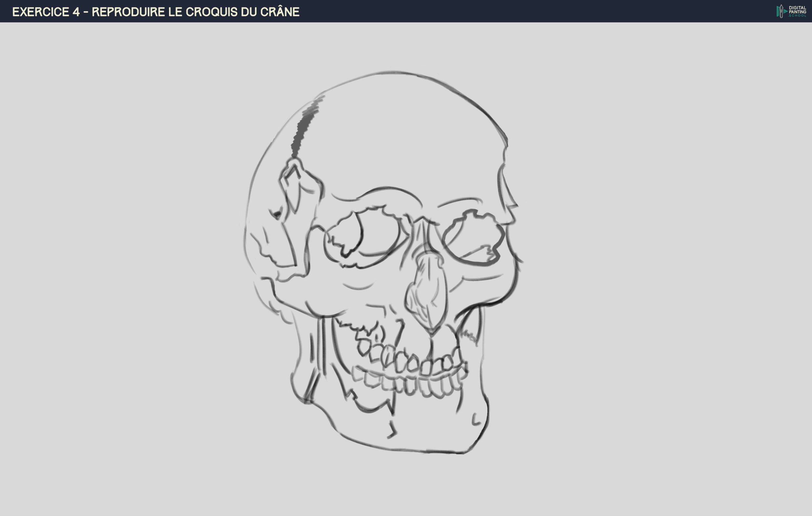Click the teal 'SCHOOL' wordmark
This screenshot has height=516, width=812.
click(x=797, y=16)
